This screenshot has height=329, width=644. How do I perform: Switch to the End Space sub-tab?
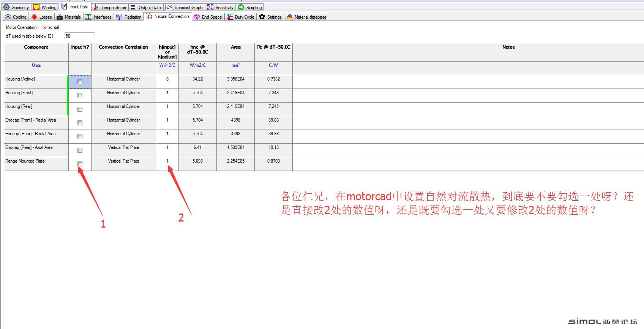click(208, 17)
